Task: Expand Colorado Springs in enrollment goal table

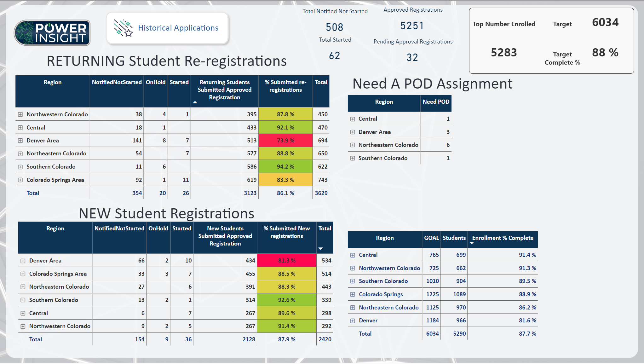Action: pyautogui.click(x=353, y=294)
